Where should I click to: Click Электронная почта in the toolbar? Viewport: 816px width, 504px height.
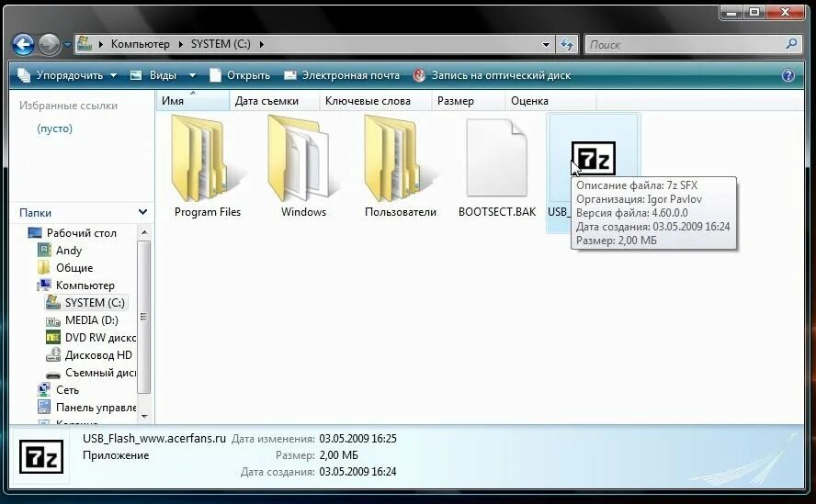(342, 75)
